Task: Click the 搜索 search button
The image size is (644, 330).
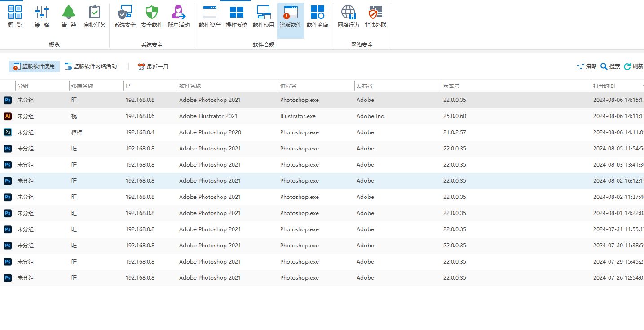Action: tap(610, 66)
